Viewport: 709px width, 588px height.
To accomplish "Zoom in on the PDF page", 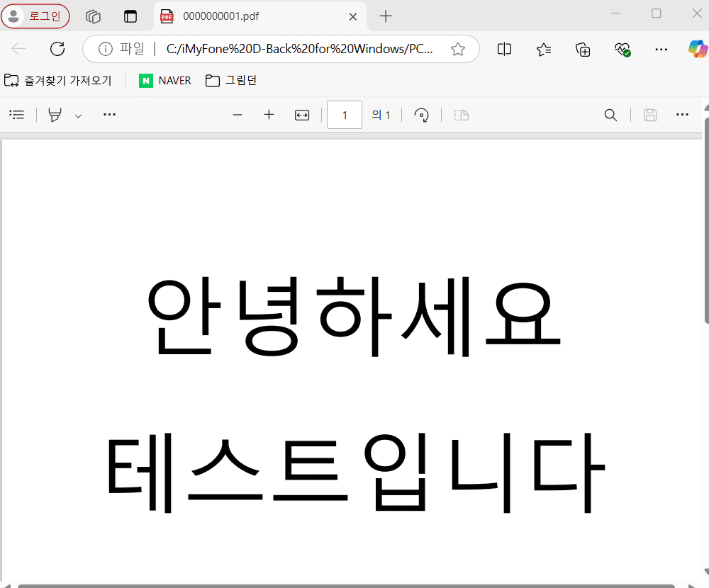I will point(269,115).
